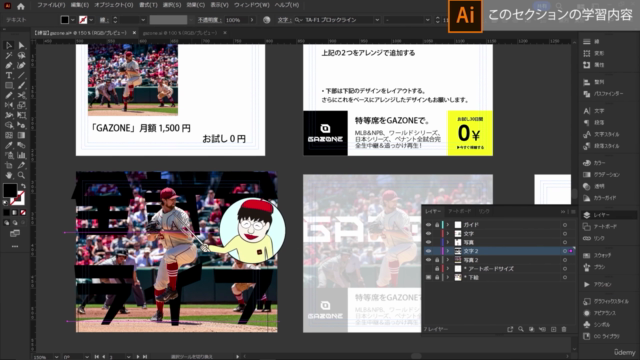Image resolution: width=640 pixels, height=360 pixels.
Task: Open the fill color dropdown arrow
Action: (x=73, y=20)
